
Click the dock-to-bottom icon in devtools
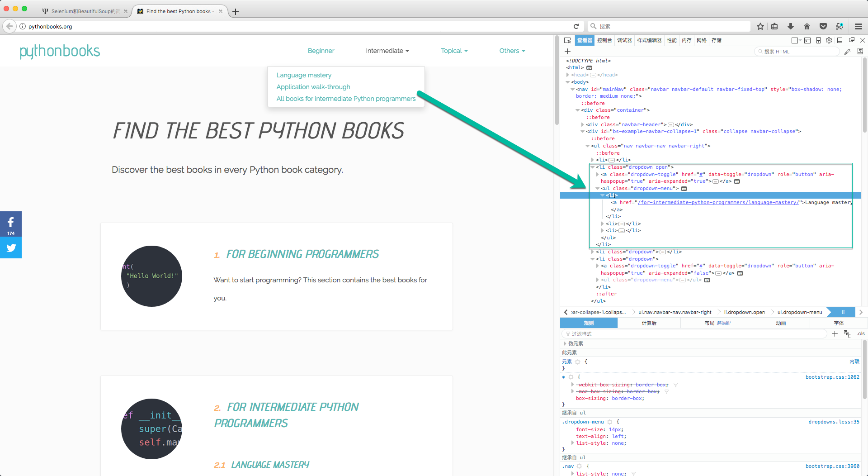[840, 40]
